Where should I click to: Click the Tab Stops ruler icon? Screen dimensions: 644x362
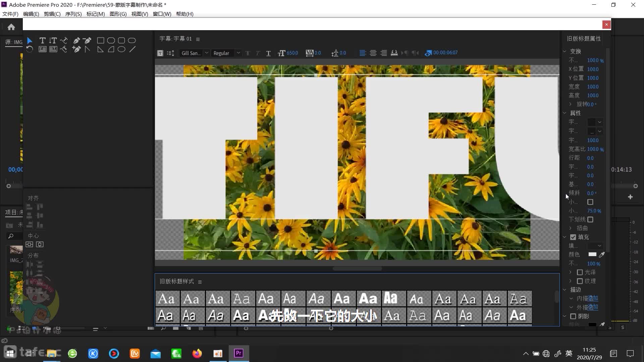tap(394, 53)
